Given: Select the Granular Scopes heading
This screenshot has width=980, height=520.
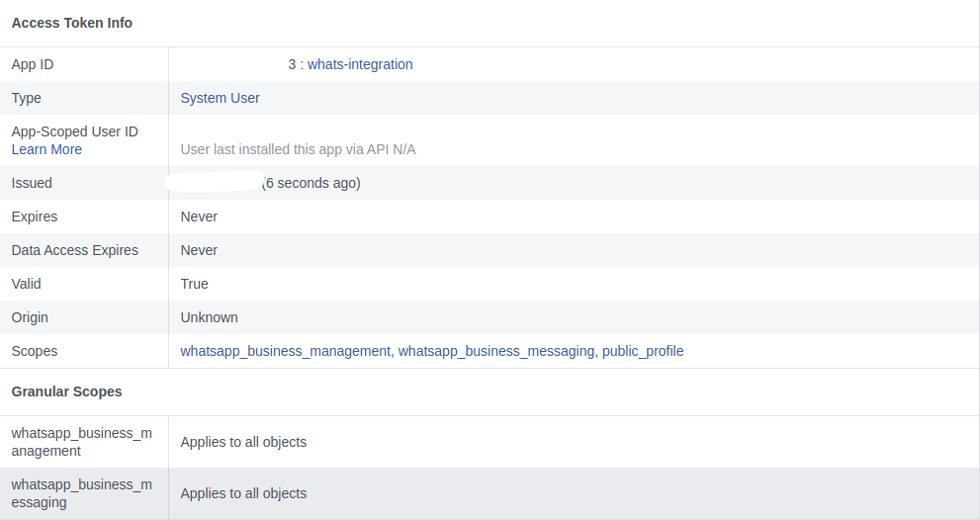Looking at the screenshot, I should point(67,391).
